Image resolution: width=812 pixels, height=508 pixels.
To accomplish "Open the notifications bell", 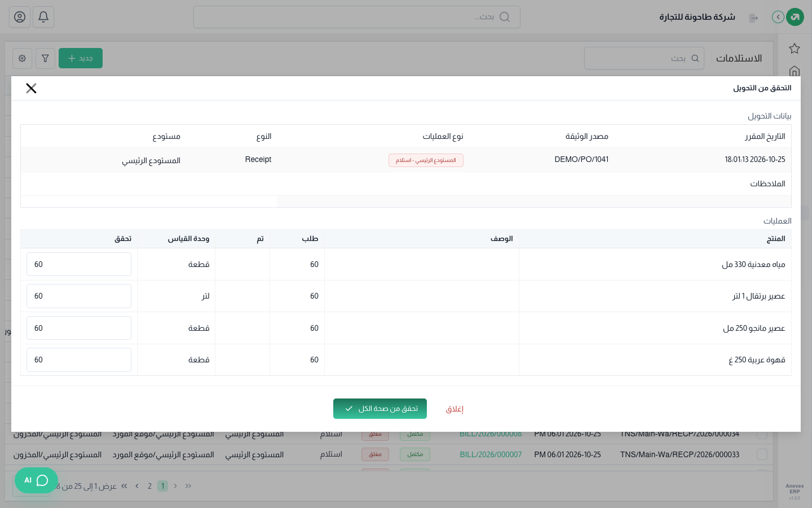I will [x=43, y=17].
